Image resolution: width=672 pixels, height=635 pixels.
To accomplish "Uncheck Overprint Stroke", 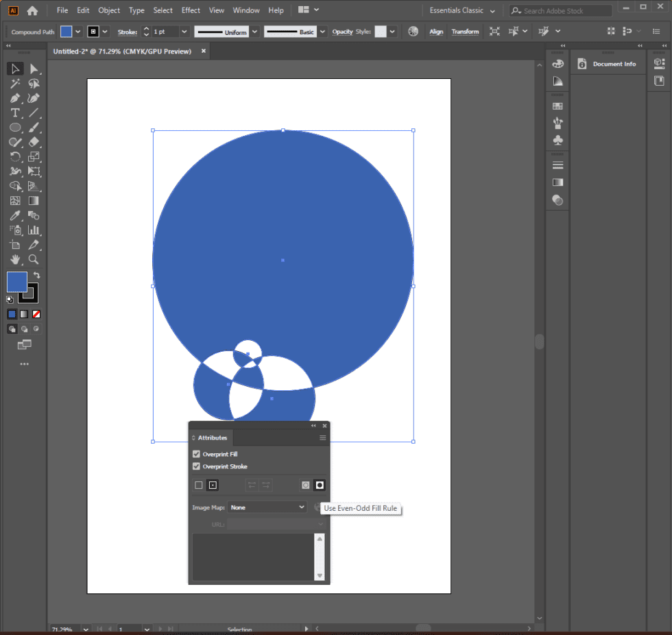I will (196, 466).
